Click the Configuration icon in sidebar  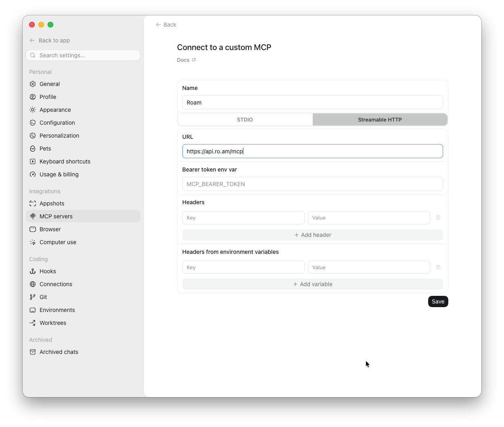tap(33, 123)
